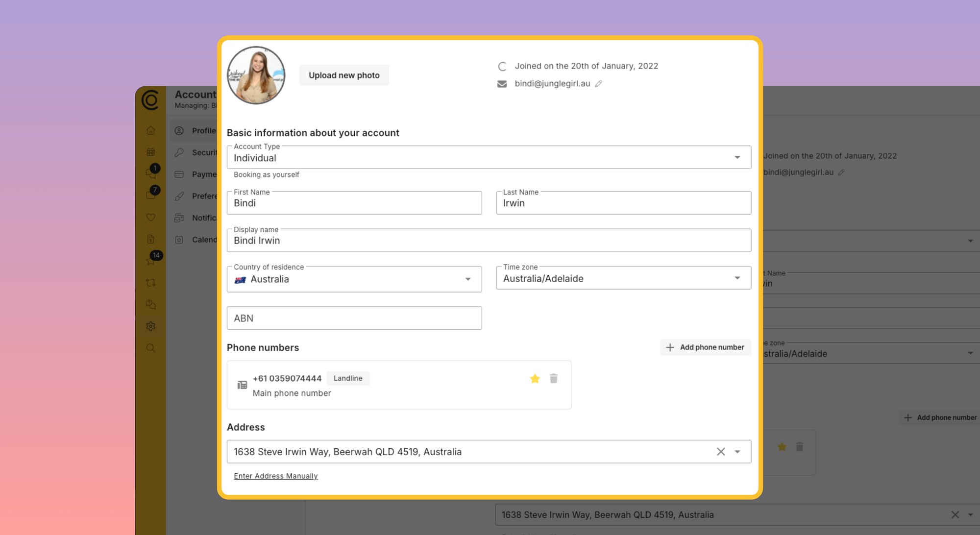
Task: Click the landline phone icon beside +61 0359074444
Action: [242, 385]
